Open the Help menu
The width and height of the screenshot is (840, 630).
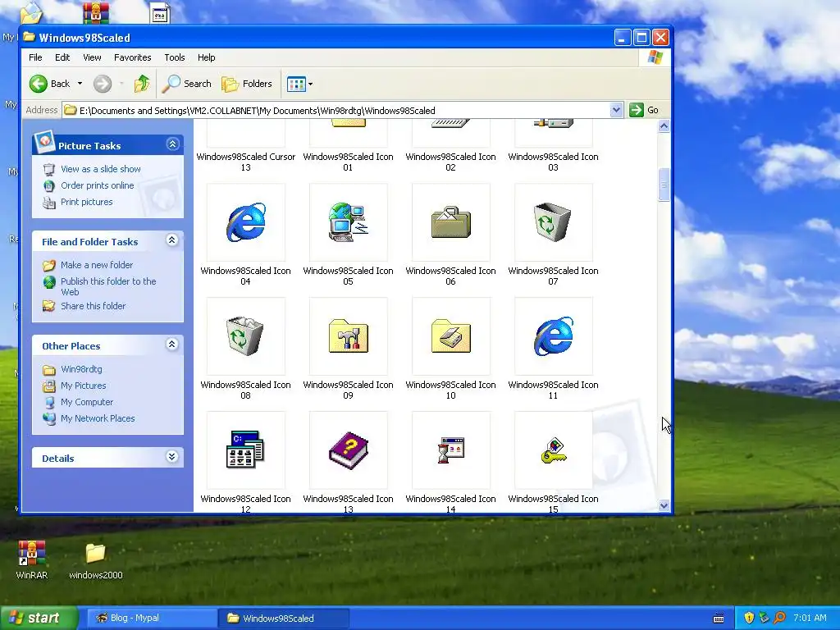[206, 57]
